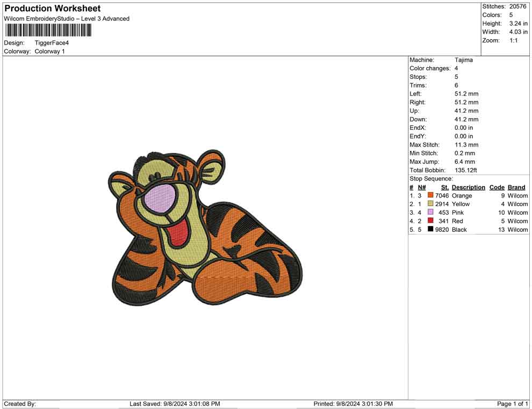
Task: Click the Width value '4.03 in'
Action: (x=519, y=32)
